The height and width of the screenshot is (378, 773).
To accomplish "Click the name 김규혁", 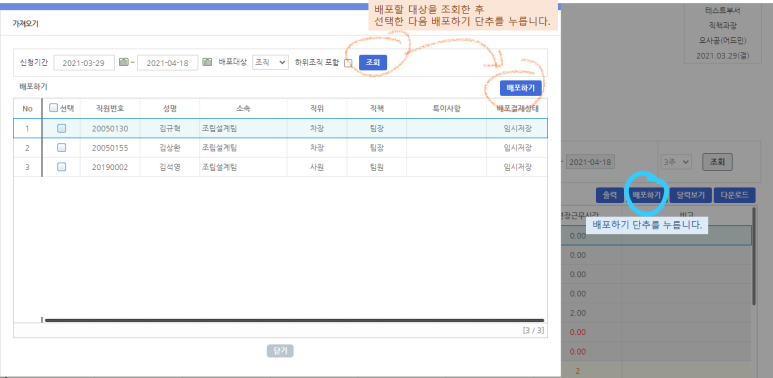I will coord(170,129).
